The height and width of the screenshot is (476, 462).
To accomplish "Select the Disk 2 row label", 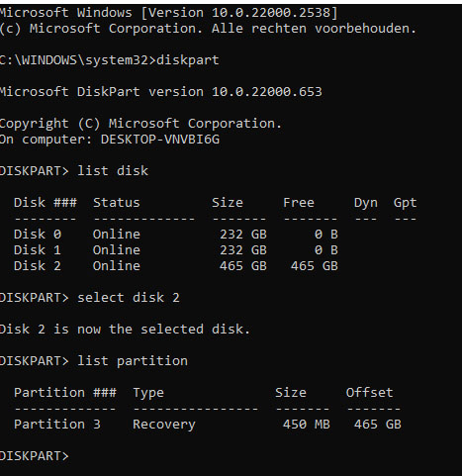I will tap(38, 266).
